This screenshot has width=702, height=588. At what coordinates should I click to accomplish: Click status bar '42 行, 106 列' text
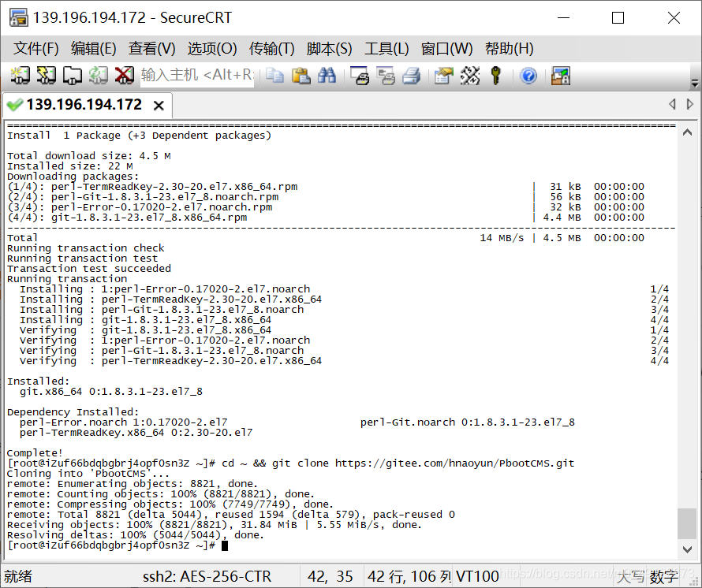pos(409,576)
